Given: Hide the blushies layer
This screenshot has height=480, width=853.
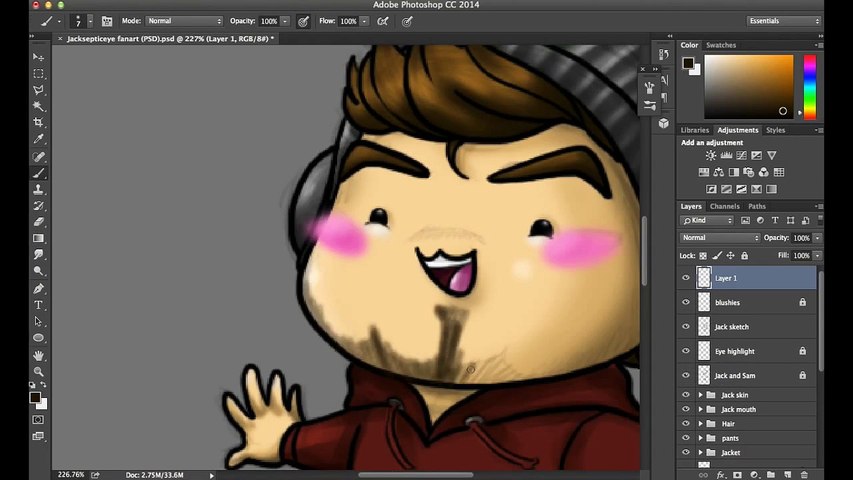Looking at the screenshot, I should coord(686,302).
